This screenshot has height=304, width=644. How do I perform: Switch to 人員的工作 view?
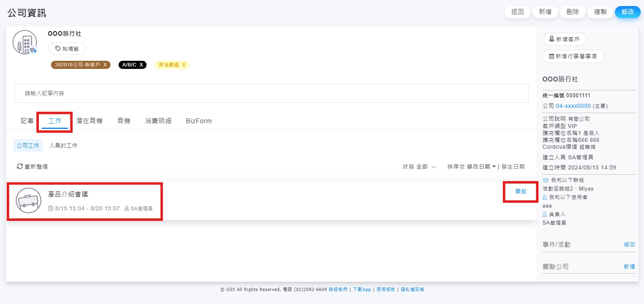[63, 146]
